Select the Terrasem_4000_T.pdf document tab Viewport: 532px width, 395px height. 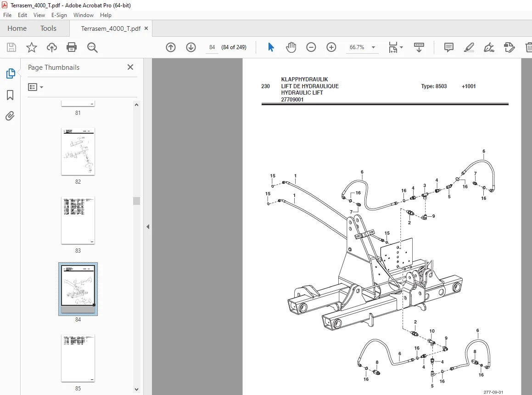click(111, 28)
